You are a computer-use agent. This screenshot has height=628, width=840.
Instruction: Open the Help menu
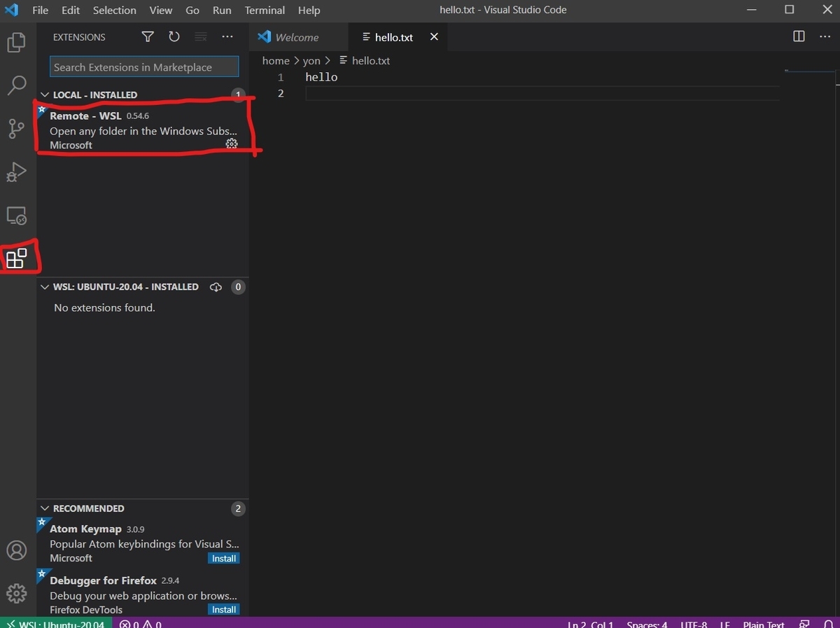[x=309, y=11]
